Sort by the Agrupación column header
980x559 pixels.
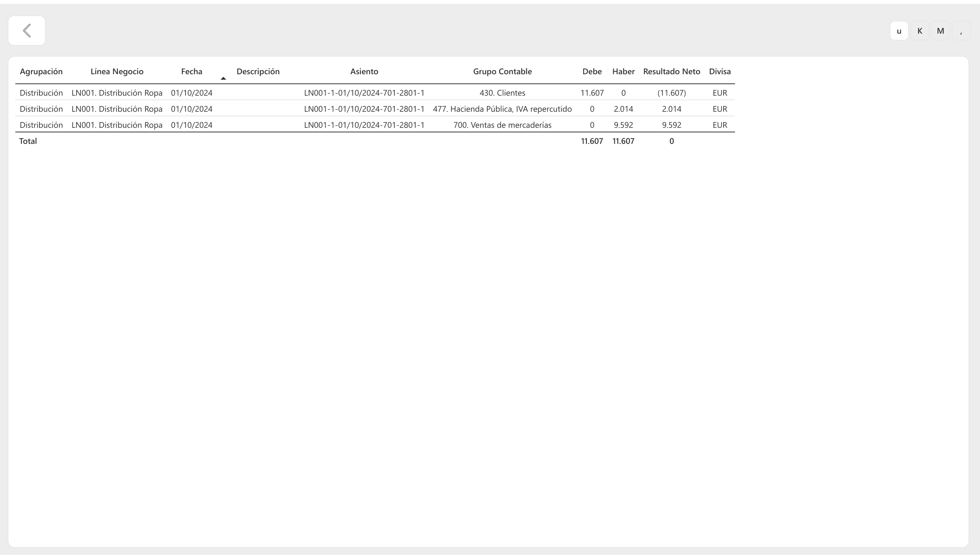click(41, 72)
